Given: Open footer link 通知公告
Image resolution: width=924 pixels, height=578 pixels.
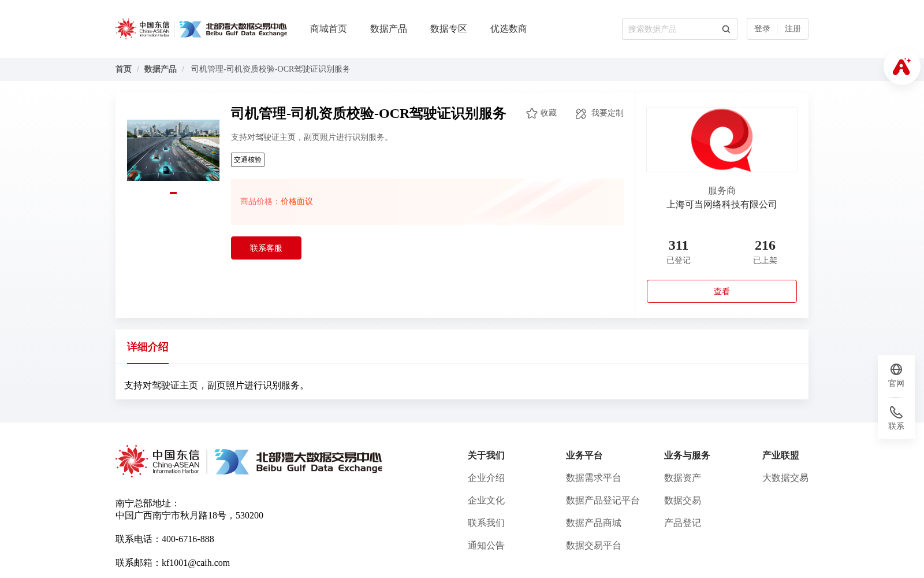Looking at the screenshot, I should [486, 546].
